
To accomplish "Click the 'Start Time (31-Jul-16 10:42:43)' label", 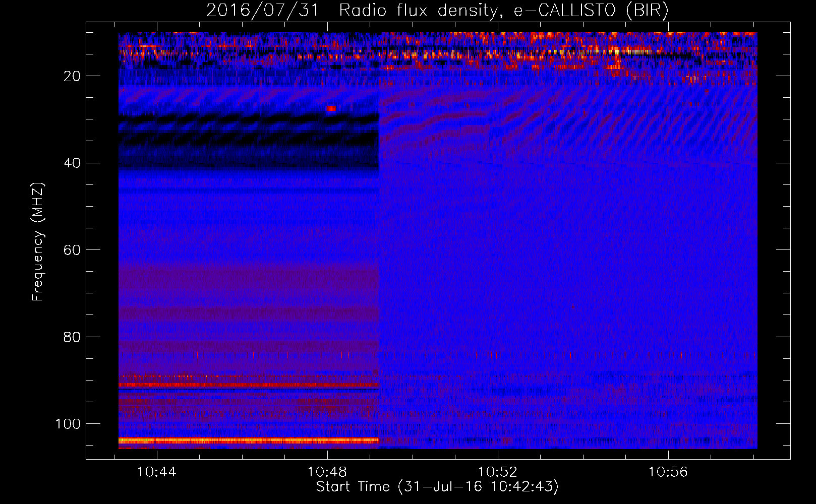I will coord(437,487).
